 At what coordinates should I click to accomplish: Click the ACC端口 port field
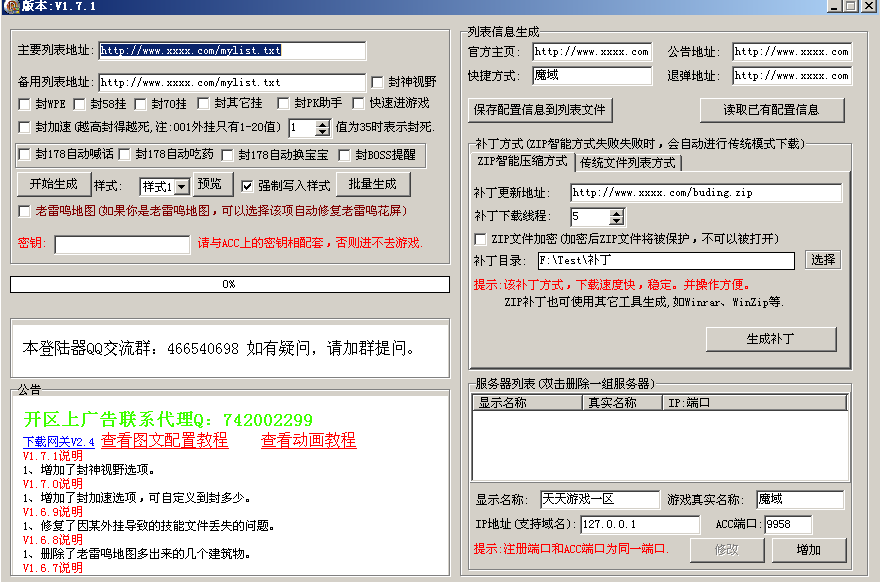pyautogui.click(x=788, y=525)
